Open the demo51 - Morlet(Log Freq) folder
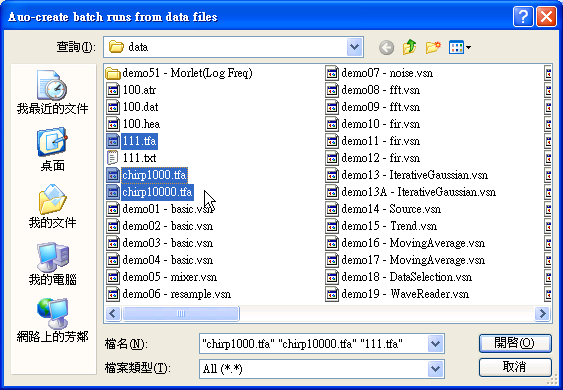Viewport: 563px width, 390px height. [179, 73]
